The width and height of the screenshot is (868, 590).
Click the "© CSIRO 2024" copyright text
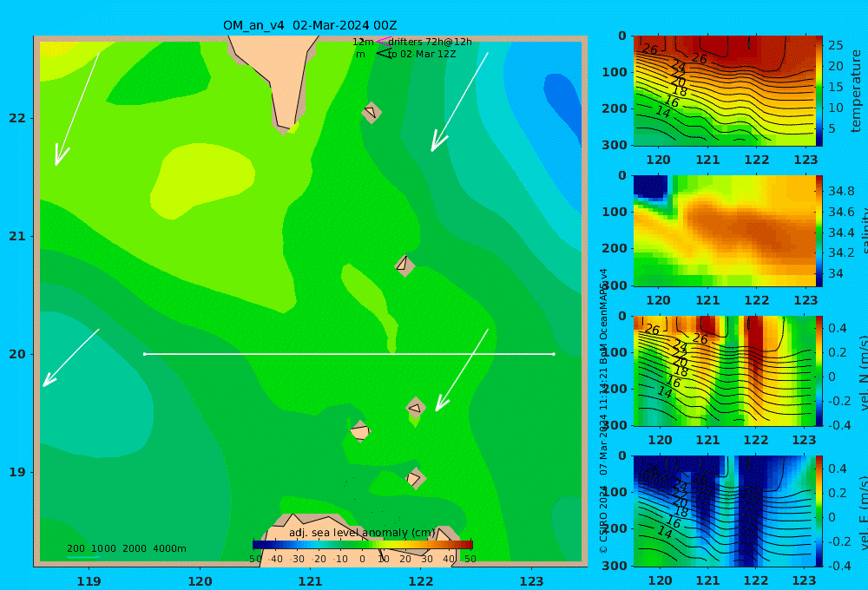(603, 519)
